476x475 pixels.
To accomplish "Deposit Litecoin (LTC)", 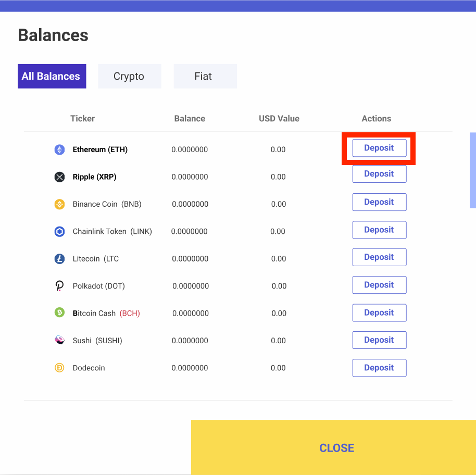I will 379,257.
